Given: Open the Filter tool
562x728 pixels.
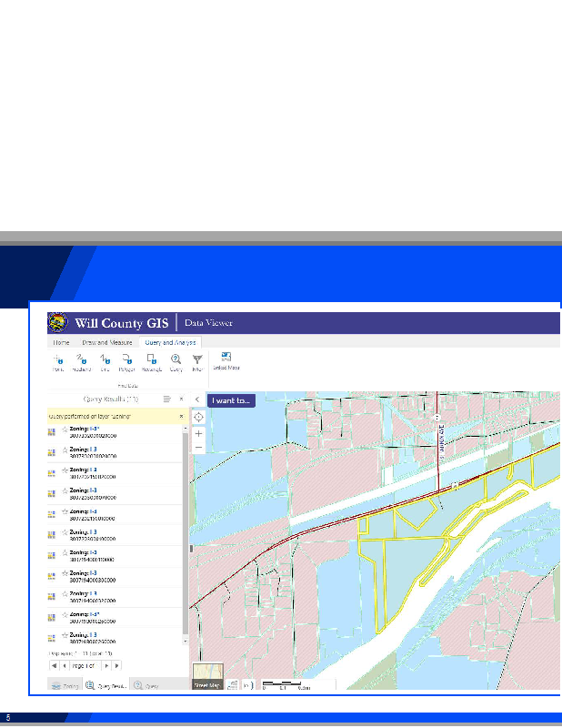Looking at the screenshot, I should 196,360.
